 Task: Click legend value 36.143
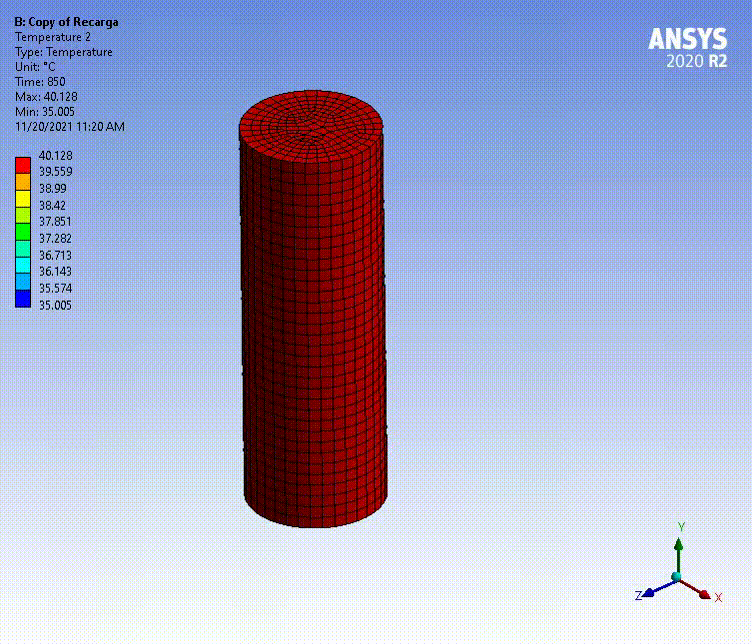pyautogui.click(x=55, y=271)
